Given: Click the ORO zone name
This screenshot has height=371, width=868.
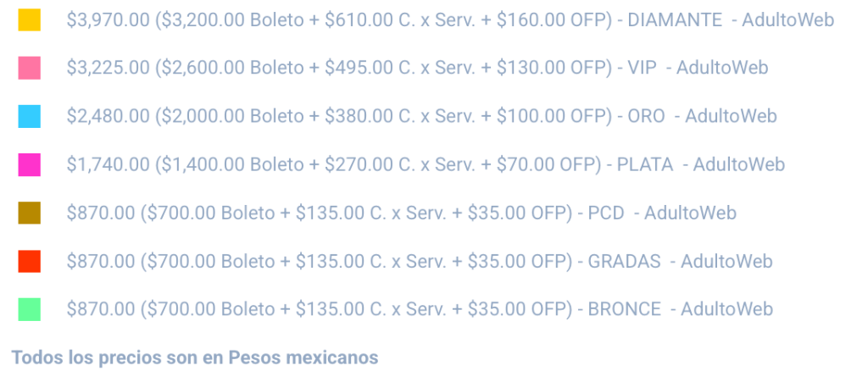Looking at the screenshot, I should pyautogui.click(x=646, y=116).
